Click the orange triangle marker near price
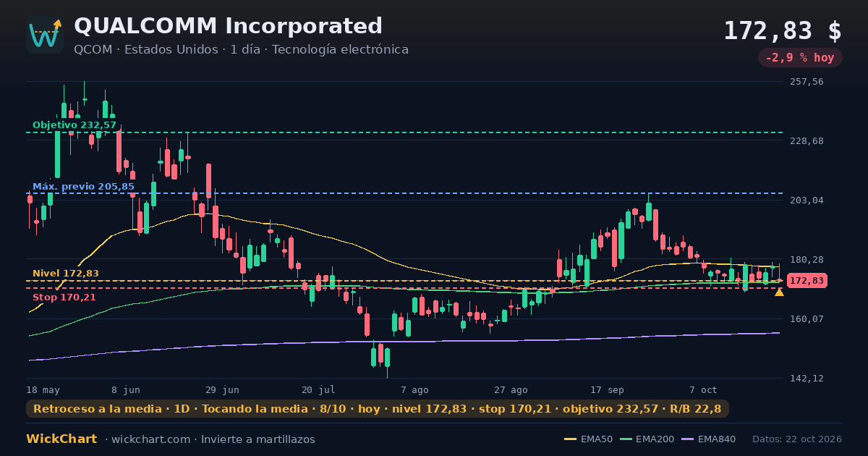 (x=779, y=292)
